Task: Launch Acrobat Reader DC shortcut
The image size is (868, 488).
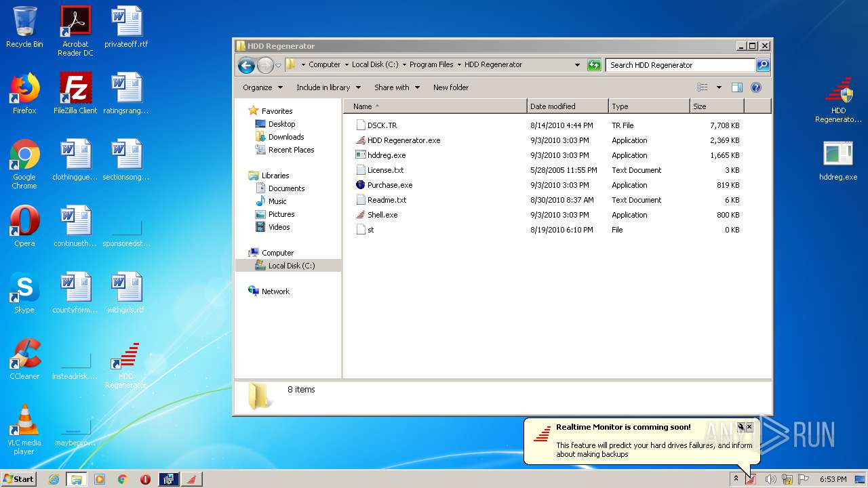Action: (x=75, y=31)
